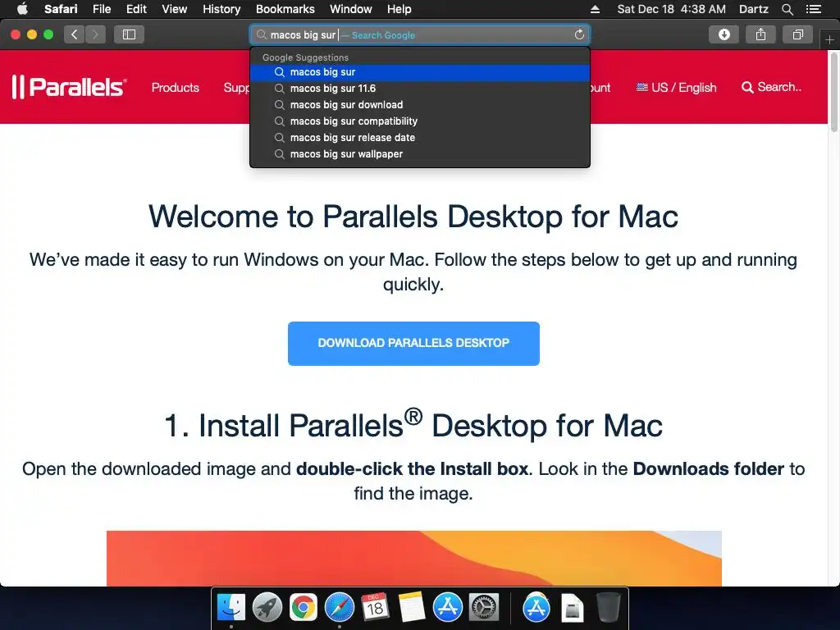840x630 pixels.
Task: Open Spotlight search in the menu bar
Action: pos(787,9)
